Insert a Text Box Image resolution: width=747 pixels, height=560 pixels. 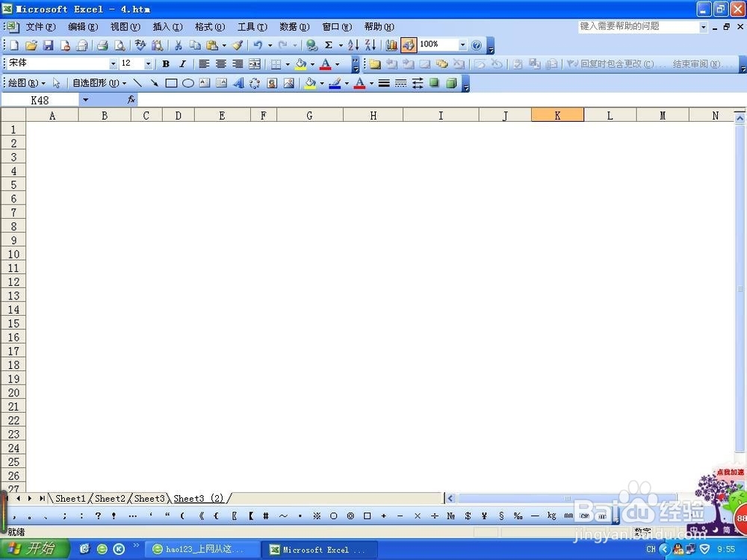[205, 84]
